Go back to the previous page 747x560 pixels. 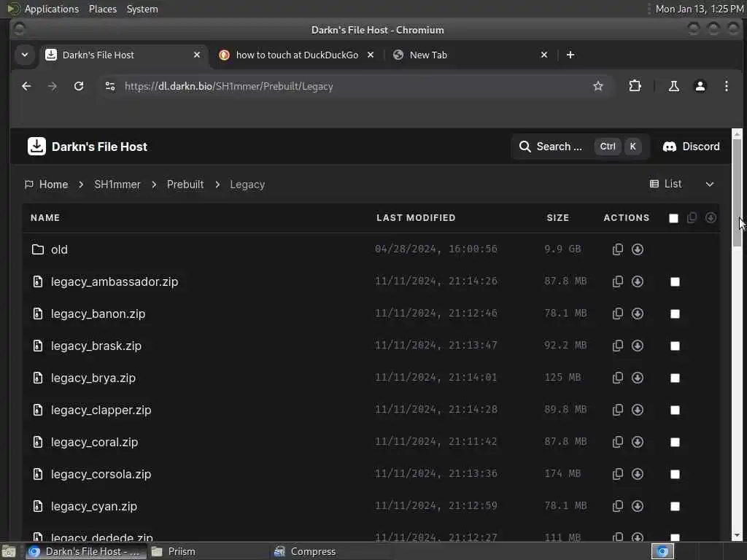coord(26,86)
